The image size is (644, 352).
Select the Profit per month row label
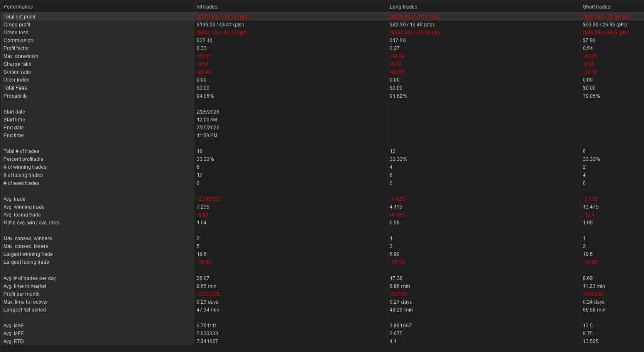click(21, 294)
